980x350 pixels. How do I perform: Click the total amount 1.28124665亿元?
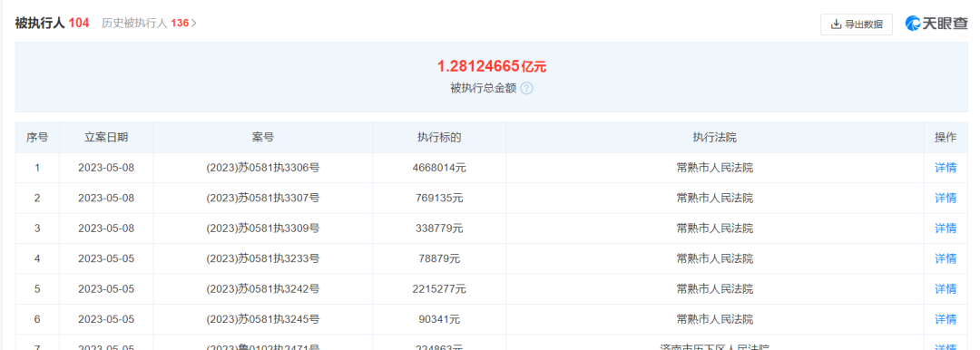pyautogui.click(x=491, y=65)
